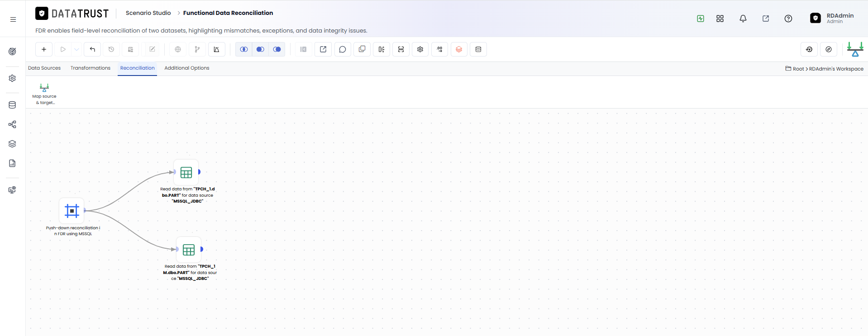This screenshot has height=336, width=868.
Task: Click the open-external icon in toolbar
Action: click(x=323, y=49)
